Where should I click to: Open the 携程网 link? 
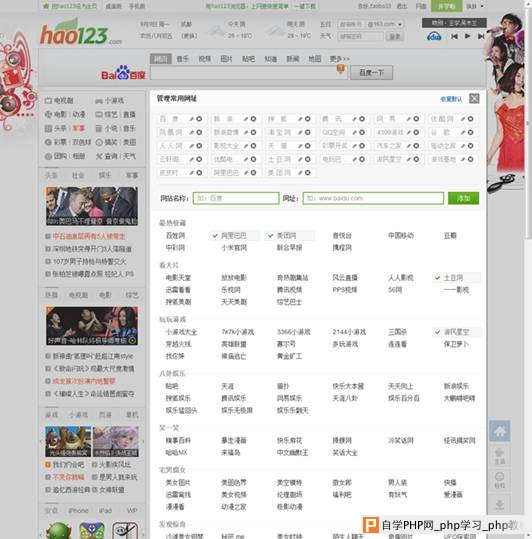[342, 248]
